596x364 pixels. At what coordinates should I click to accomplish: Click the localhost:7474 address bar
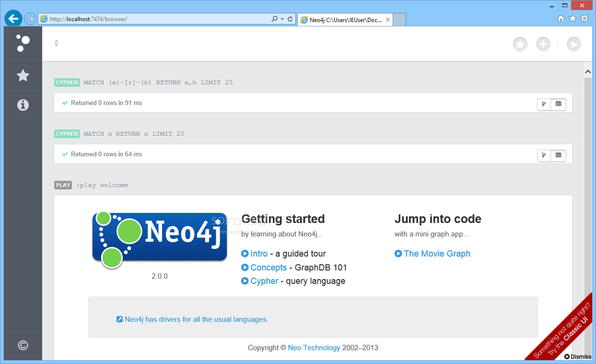pos(153,19)
